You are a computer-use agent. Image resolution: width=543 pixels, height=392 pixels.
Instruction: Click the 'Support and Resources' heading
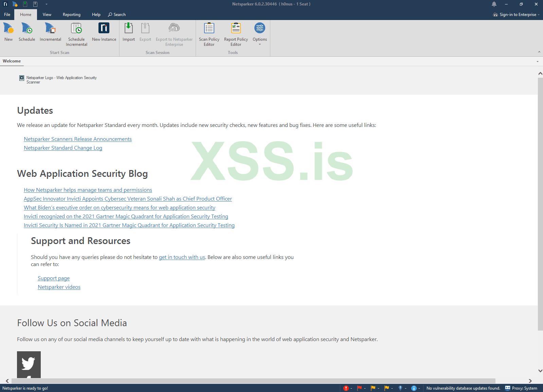pyautogui.click(x=81, y=241)
